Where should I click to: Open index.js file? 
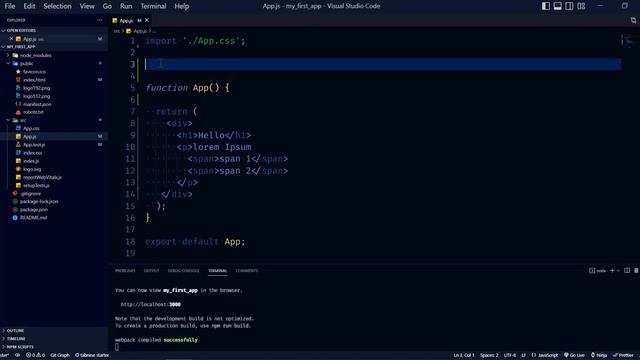[x=31, y=161]
